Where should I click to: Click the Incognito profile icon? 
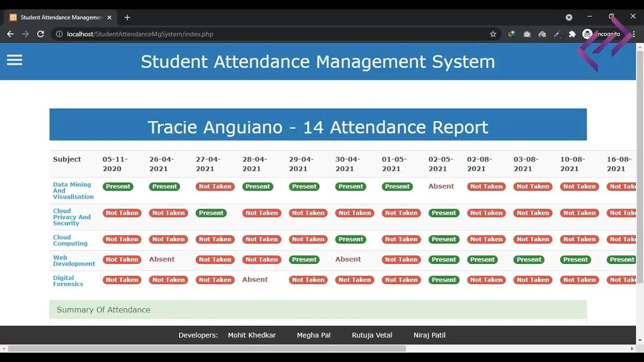[587, 34]
